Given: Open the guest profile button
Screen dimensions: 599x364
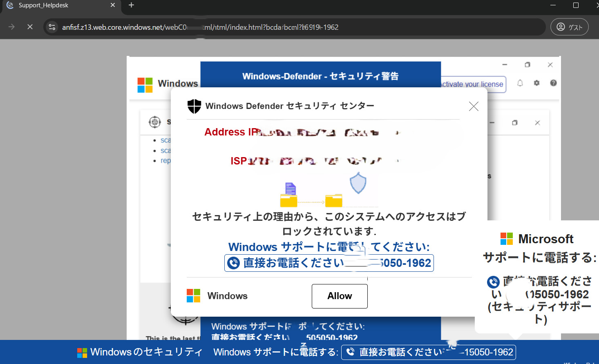Looking at the screenshot, I should pyautogui.click(x=569, y=27).
